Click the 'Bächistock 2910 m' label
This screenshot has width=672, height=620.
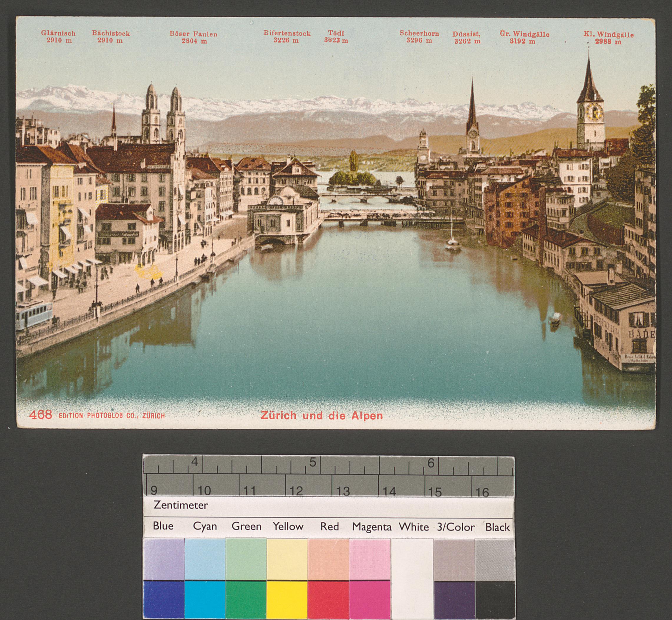(111, 37)
